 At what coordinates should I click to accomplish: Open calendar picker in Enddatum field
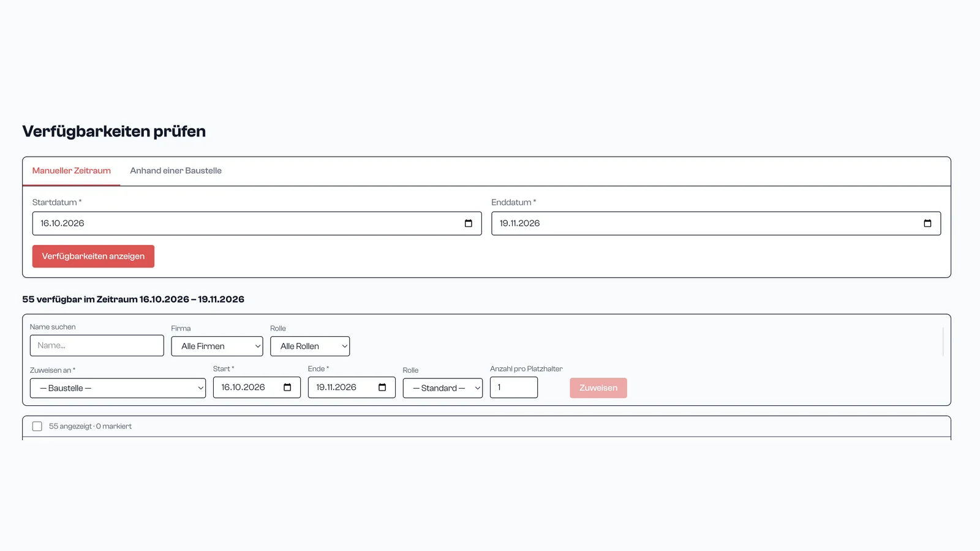[927, 223]
